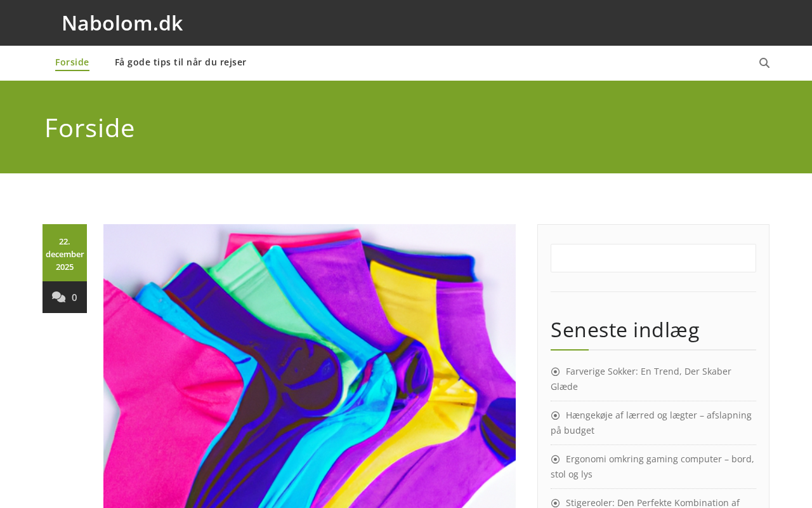Screen dimensions: 812x508
Task: Click bullet icon beside Ergonomi post
Action: pyautogui.click(x=555, y=460)
